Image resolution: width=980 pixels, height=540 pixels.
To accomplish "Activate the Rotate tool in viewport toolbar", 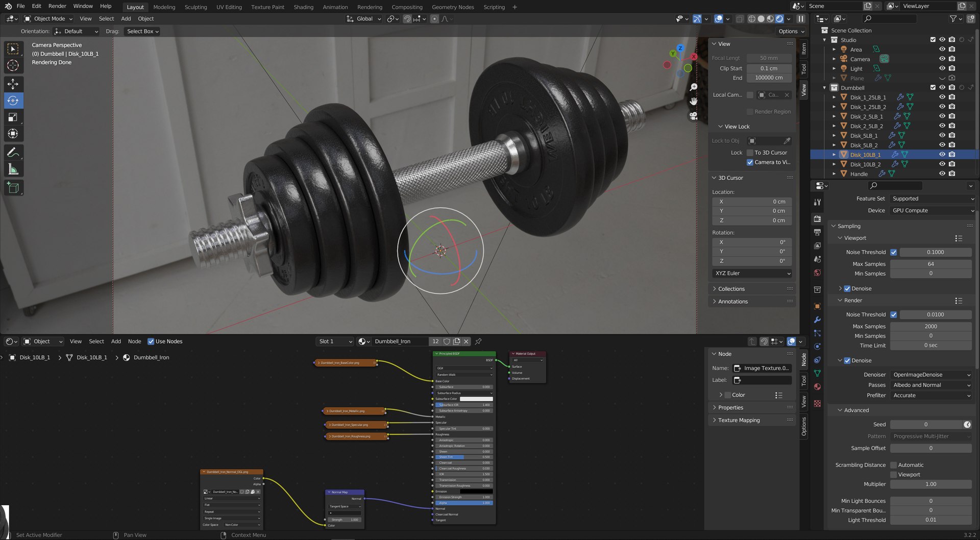I will coord(13,101).
